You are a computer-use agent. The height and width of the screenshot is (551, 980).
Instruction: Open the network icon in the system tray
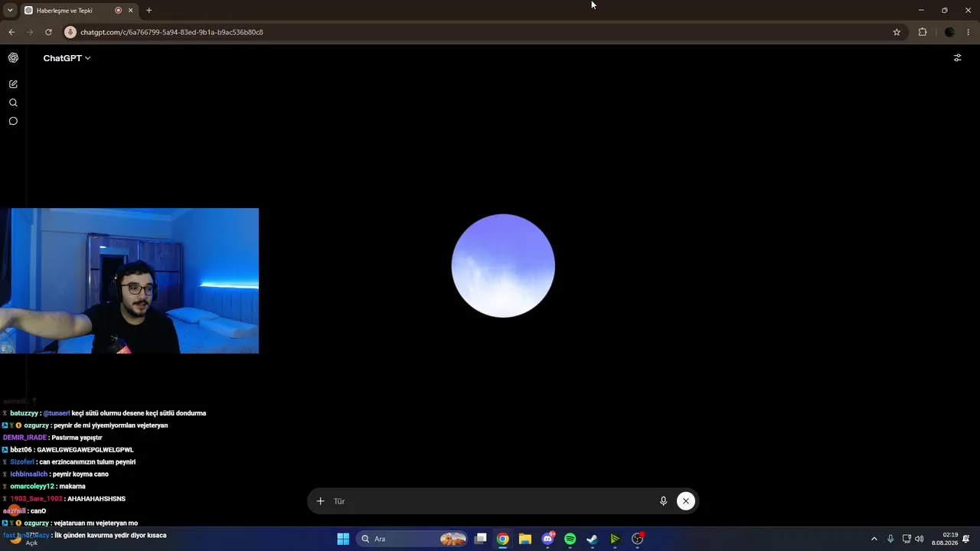(x=906, y=539)
